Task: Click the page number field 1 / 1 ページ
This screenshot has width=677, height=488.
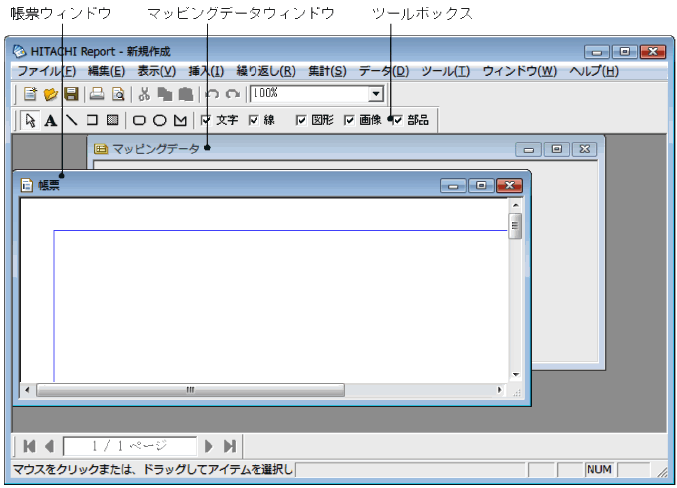Action: point(130,446)
